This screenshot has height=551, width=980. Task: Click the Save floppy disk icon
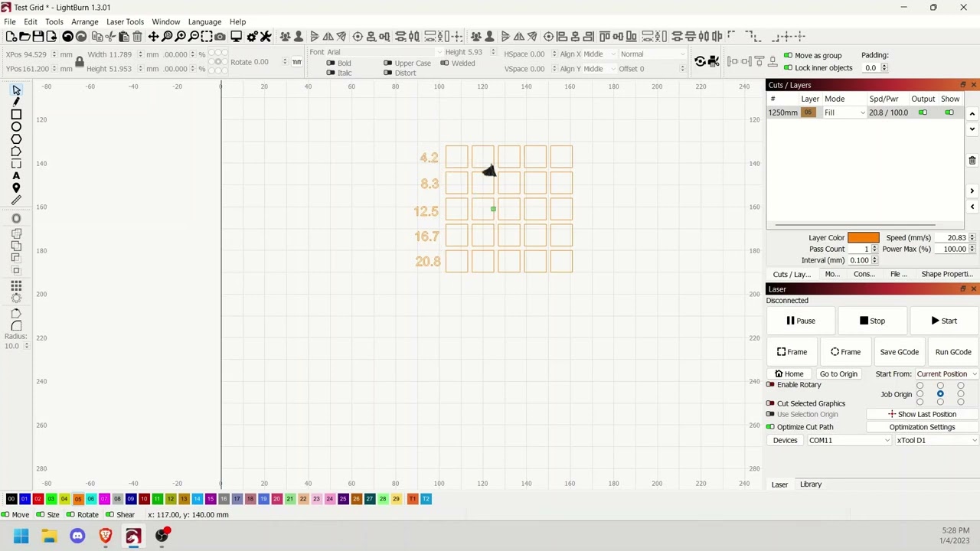pos(38,37)
